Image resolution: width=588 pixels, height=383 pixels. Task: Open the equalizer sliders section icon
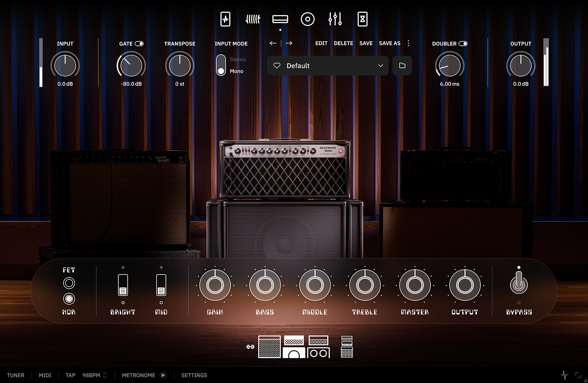(335, 19)
